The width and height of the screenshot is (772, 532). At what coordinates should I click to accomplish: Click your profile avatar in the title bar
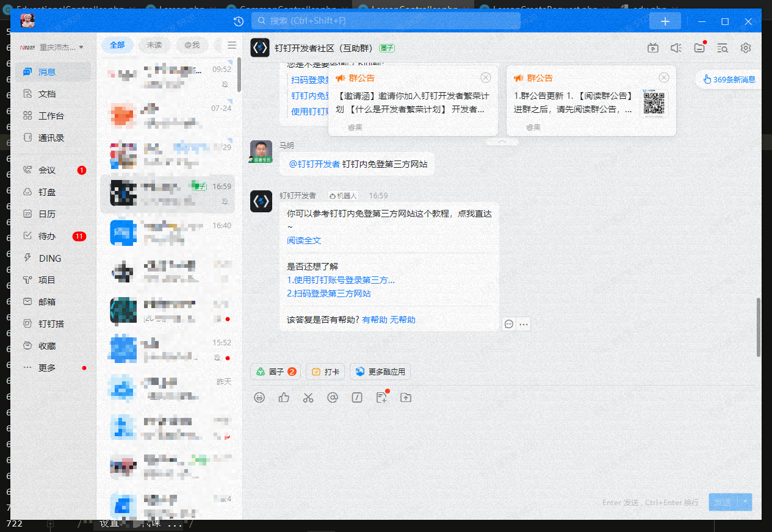27,21
